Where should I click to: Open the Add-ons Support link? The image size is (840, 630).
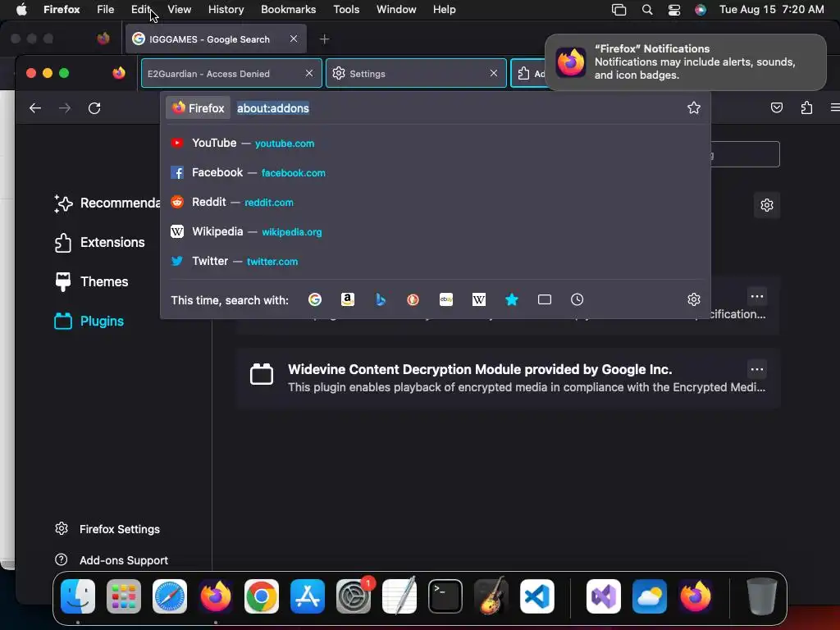click(x=112, y=559)
